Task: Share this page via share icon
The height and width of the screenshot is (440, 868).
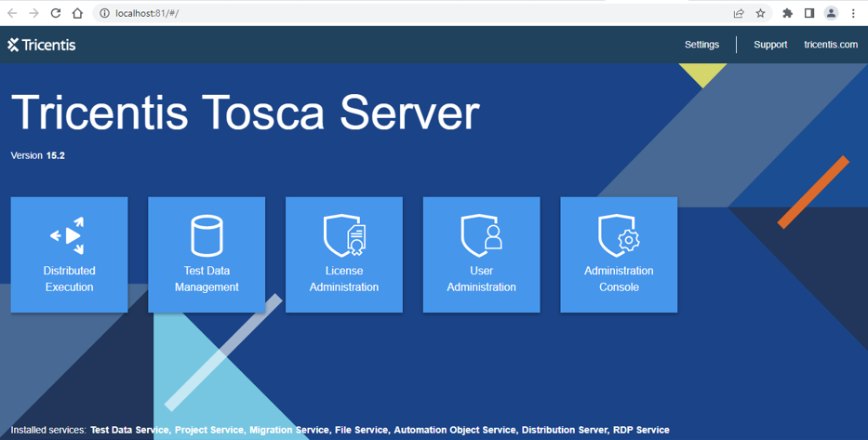Action: pos(739,13)
